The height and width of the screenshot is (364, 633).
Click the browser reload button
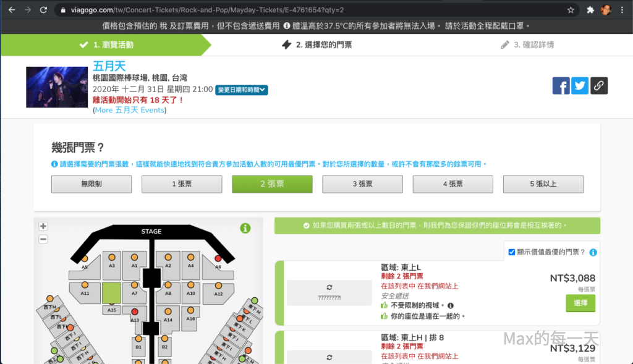coord(43,11)
